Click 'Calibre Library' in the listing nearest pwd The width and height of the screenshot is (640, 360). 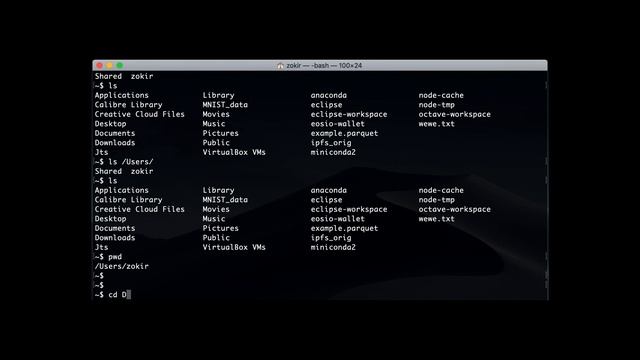[x=129, y=200]
